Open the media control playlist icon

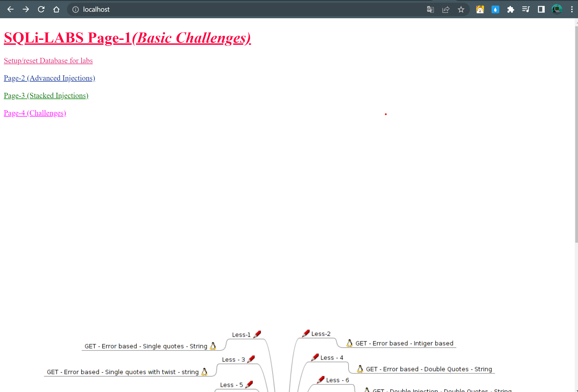pyautogui.click(x=526, y=10)
